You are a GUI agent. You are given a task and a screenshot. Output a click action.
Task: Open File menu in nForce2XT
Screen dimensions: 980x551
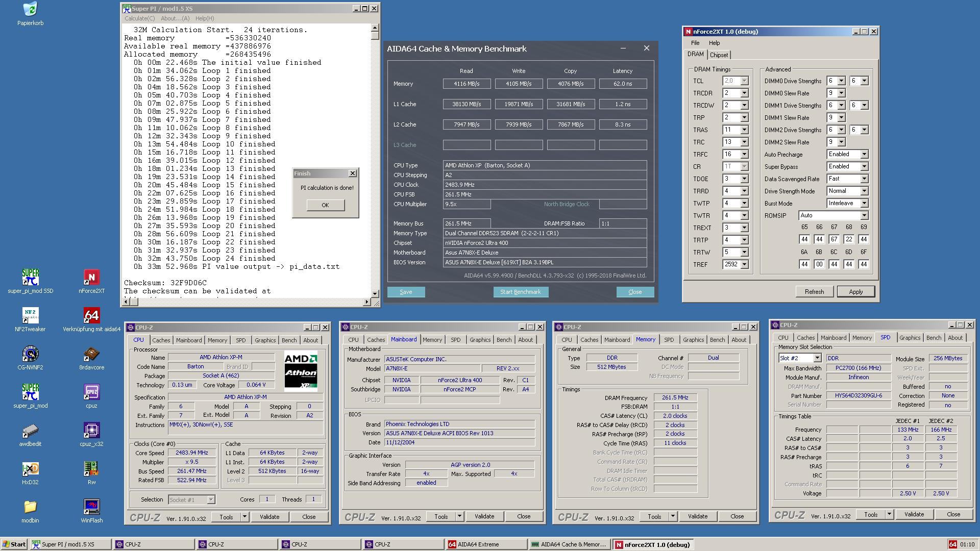tap(695, 43)
